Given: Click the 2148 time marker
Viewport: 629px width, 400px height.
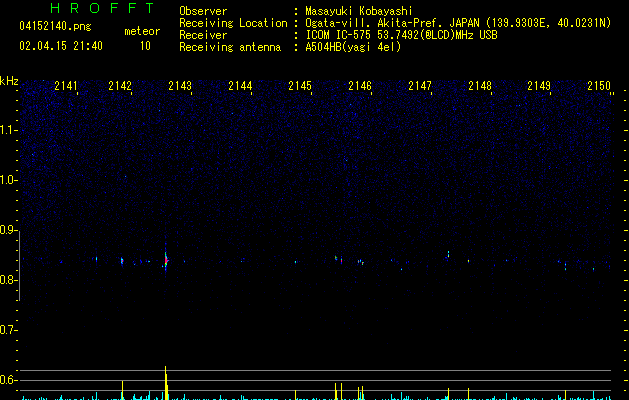Looking at the screenshot, I should click(x=480, y=86).
